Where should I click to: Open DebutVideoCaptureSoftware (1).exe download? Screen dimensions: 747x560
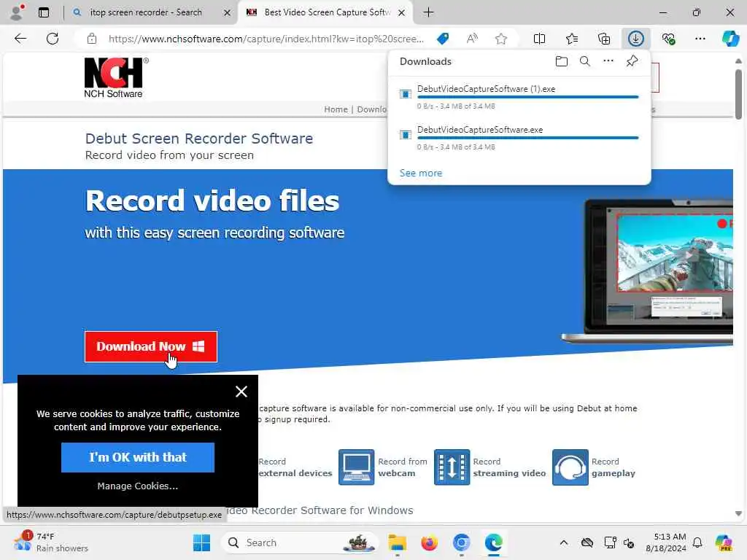coord(486,89)
